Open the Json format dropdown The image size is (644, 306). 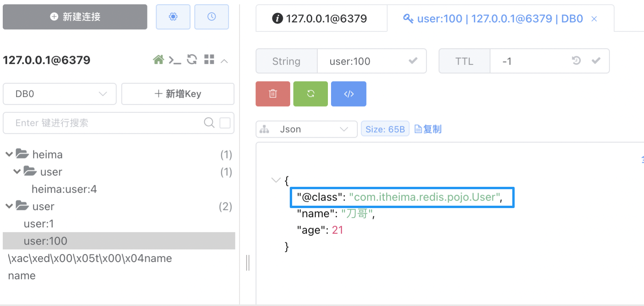coord(307,129)
